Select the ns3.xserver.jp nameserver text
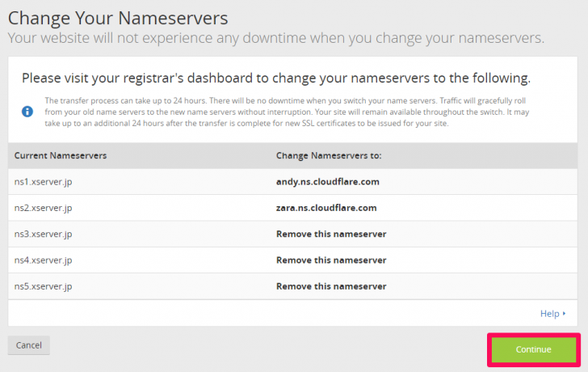The image size is (588, 372). click(x=43, y=234)
